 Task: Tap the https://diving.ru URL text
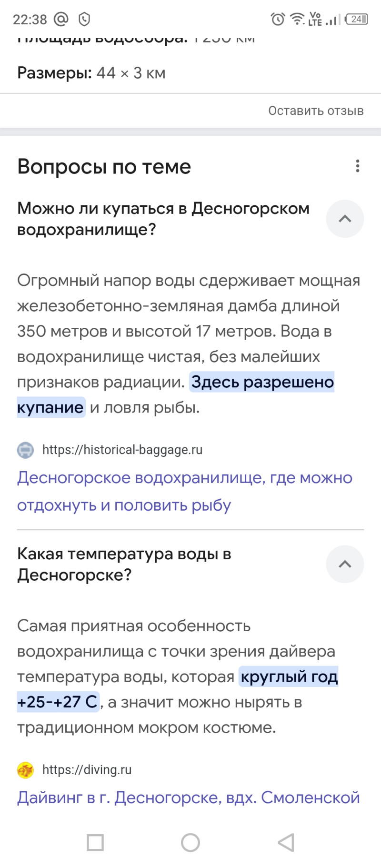coord(87,770)
